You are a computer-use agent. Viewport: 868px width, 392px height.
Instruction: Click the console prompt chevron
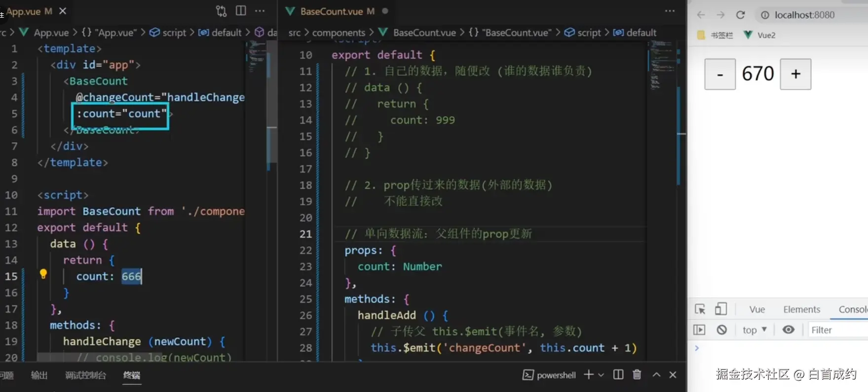click(697, 348)
